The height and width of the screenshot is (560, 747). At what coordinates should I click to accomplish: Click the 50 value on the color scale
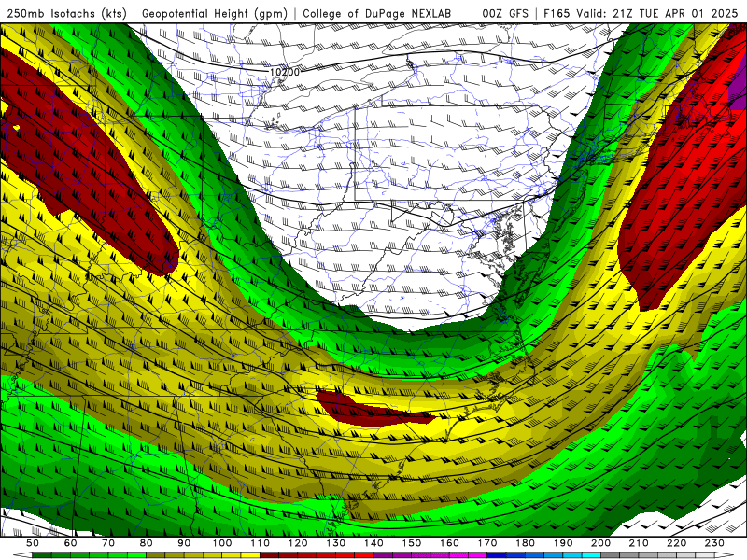[x=33, y=543]
